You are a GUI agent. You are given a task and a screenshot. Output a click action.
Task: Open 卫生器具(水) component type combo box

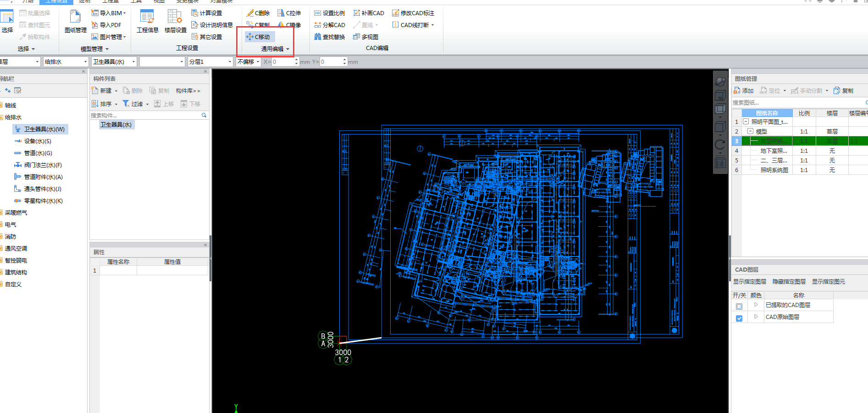point(114,61)
